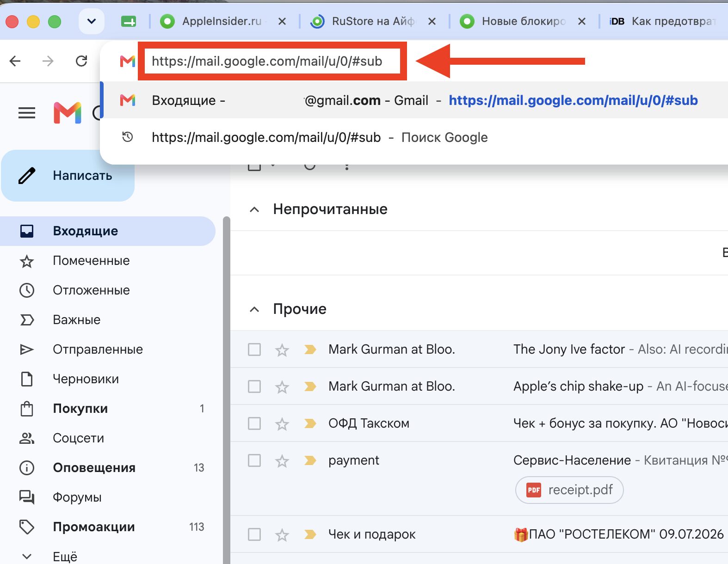
Task: Open the Отправленные sent folder
Action: pyautogui.click(x=108, y=349)
